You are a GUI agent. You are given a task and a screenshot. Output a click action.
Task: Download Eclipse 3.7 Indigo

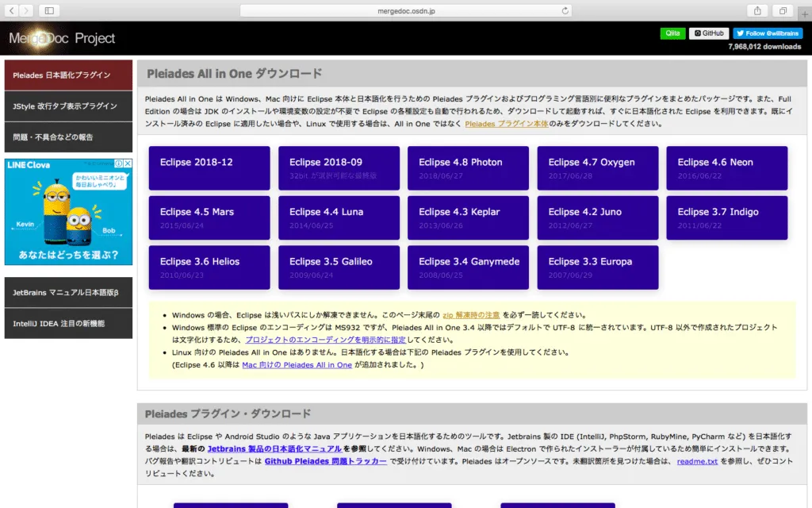pyautogui.click(x=727, y=217)
